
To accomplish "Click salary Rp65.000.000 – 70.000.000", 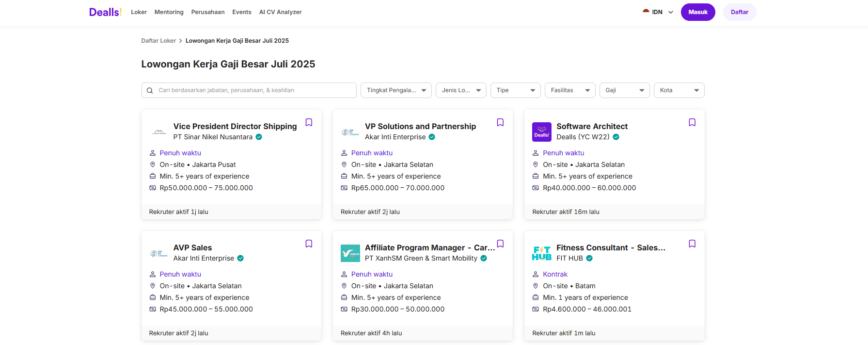I will pyautogui.click(x=398, y=188).
